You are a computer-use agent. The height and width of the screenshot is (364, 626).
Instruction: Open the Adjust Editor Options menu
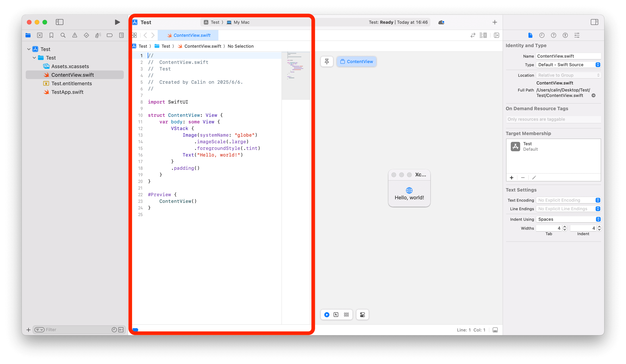483,35
